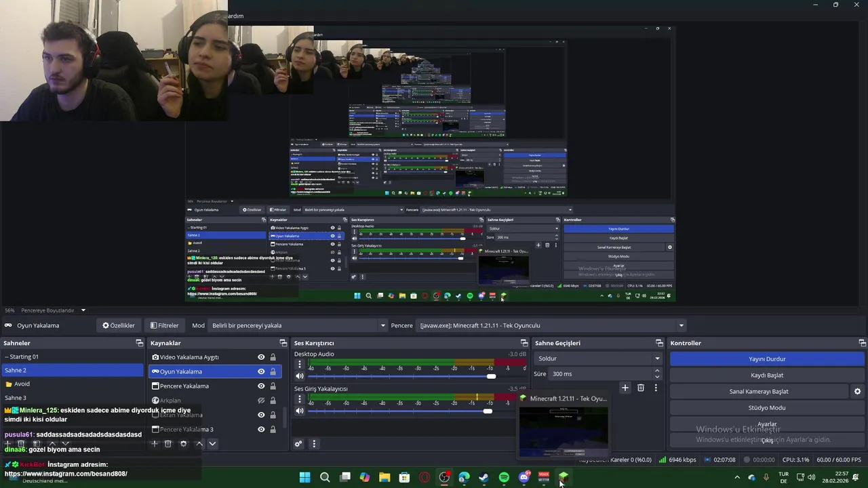Open the Windows Start menu
The width and height of the screenshot is (868, 488).
pyautogui.click(x=304, y=477)
